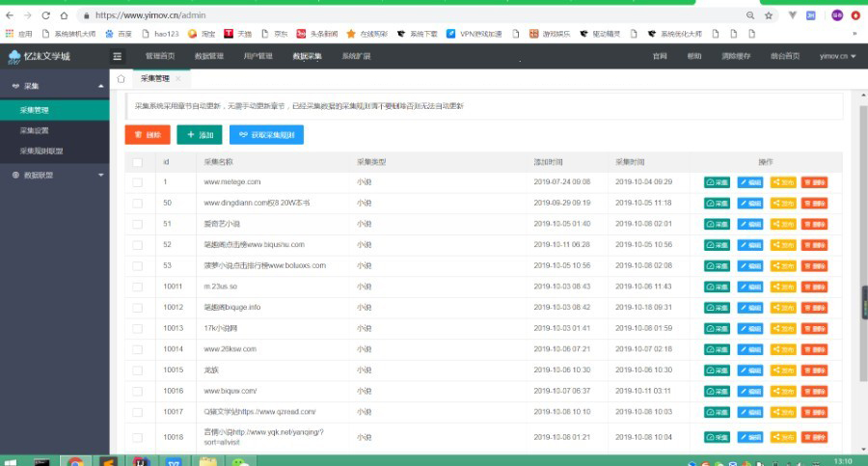Reload the page with browser refresh icon
Viewport: 868px width, 466px height.
coord(63,15)
